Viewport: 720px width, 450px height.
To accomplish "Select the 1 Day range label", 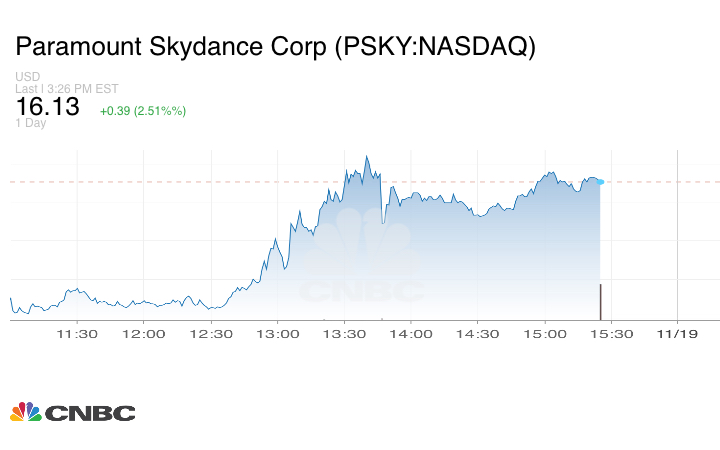I will [32, 123].
